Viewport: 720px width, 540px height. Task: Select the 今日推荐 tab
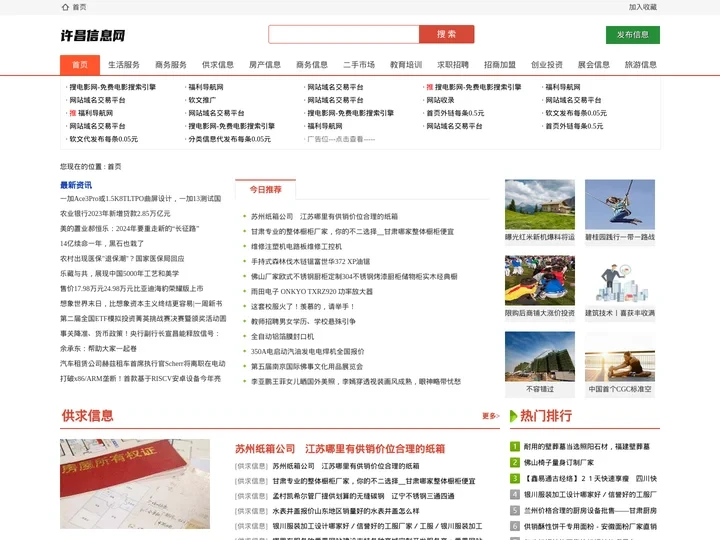(265, 190)
